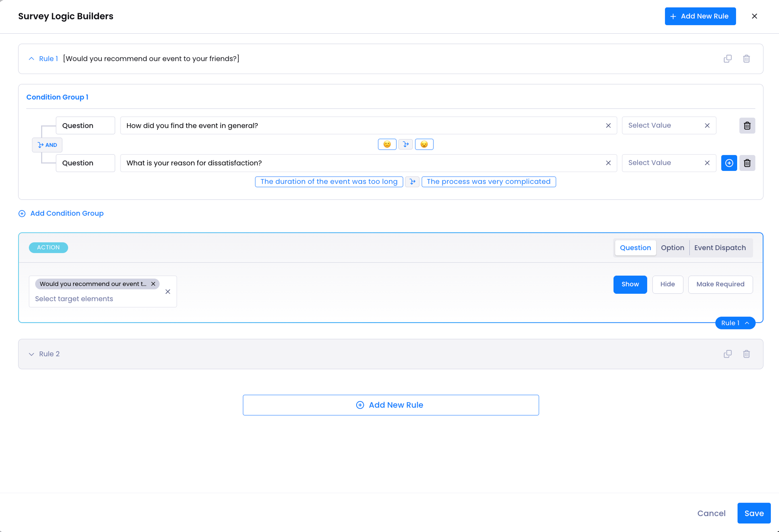
Task: Click the branch operator between the emoji chips
Action: point(405,144)
